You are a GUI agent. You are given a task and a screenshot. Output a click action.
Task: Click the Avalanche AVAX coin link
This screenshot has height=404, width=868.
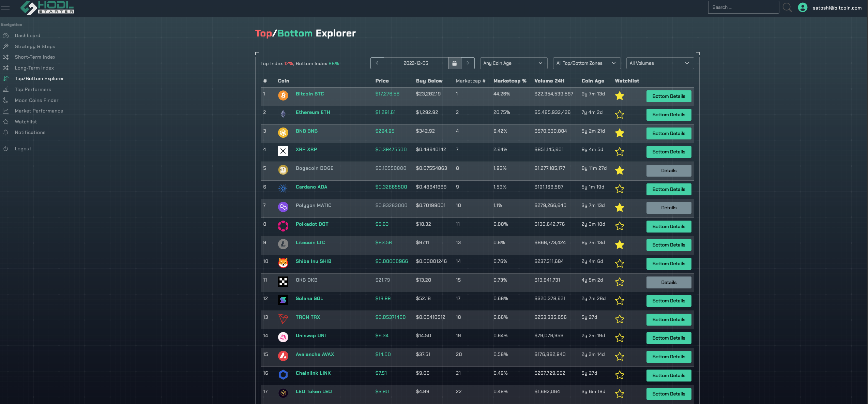(x=315, y=354)
